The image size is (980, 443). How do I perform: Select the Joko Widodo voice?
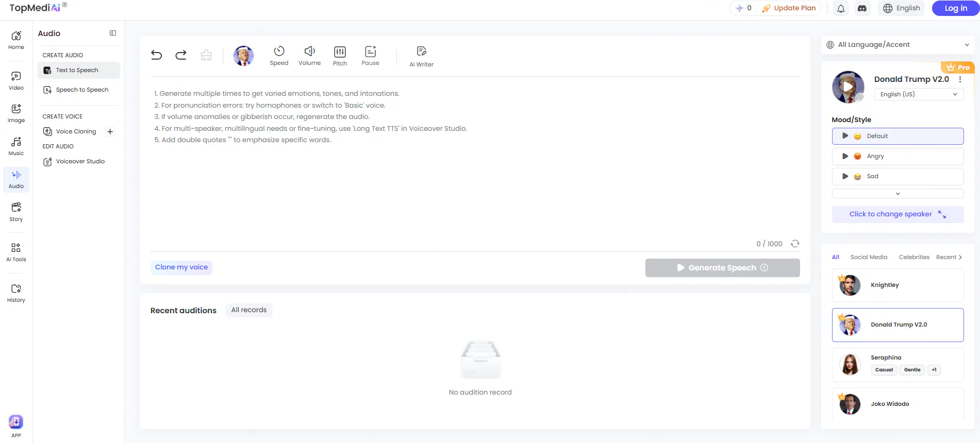pyautogui.click(x=898, y=404)
